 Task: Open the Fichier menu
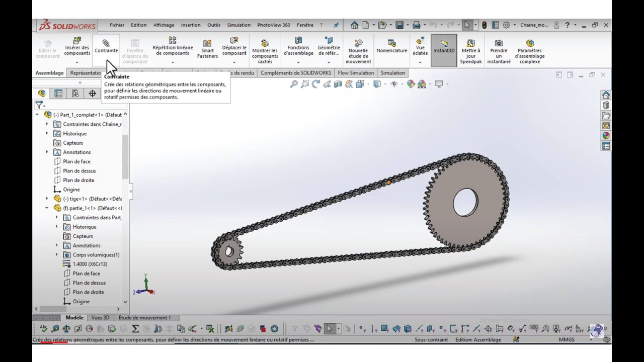tap(117, 25)
